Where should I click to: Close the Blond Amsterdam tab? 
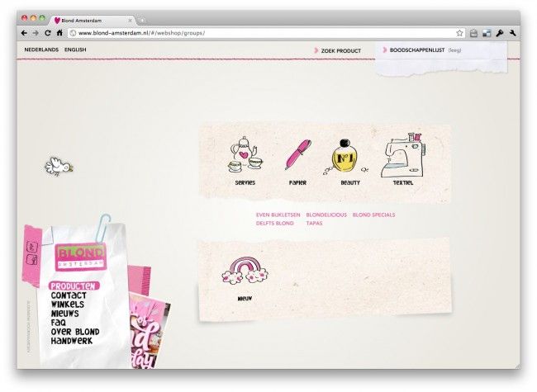click(x=131, y=21)
